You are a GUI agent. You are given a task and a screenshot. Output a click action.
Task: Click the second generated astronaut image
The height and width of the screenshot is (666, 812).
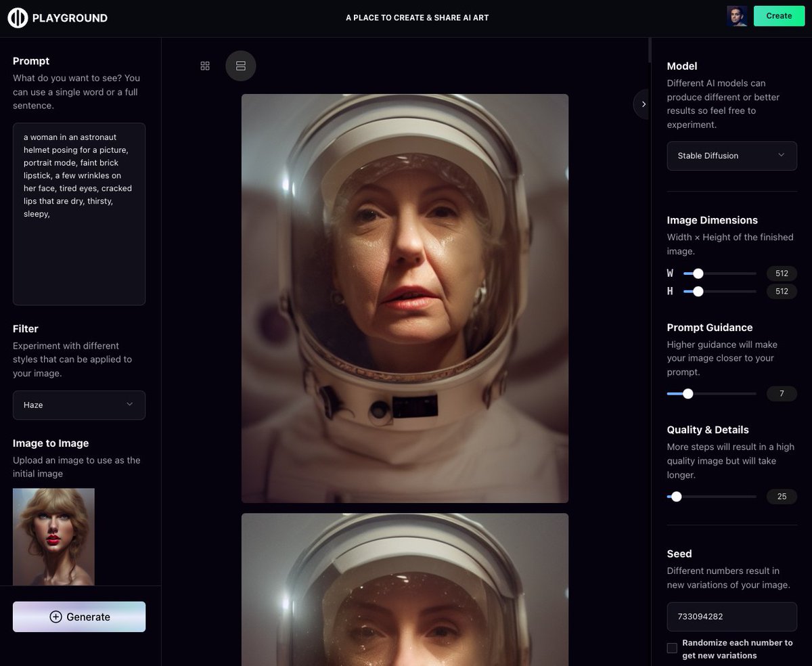click(405, 590)
